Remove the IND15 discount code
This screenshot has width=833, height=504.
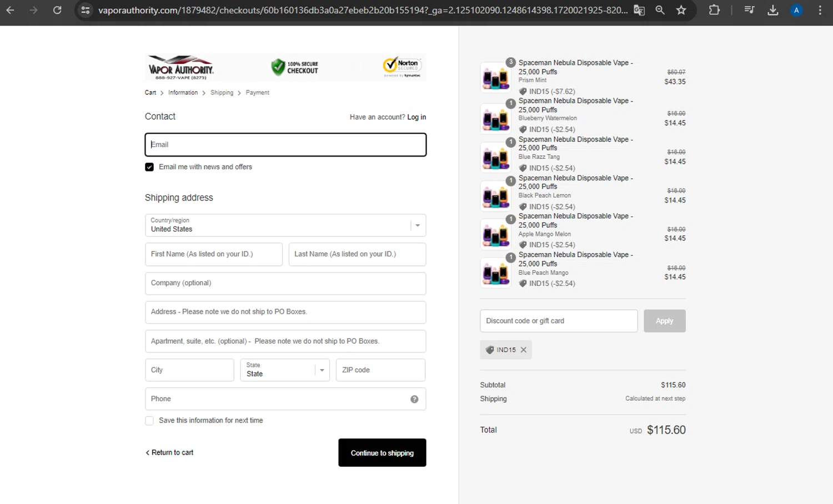tap(523, 350)
